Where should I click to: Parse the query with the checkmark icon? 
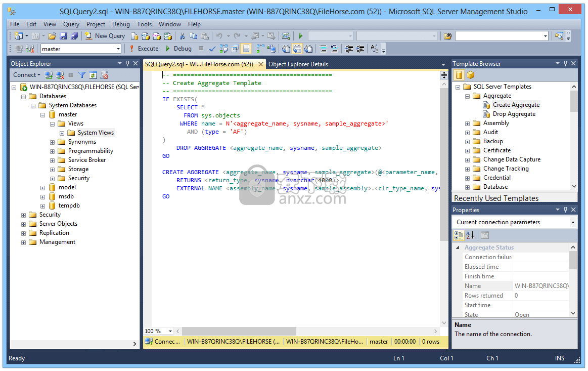[212, 49]
